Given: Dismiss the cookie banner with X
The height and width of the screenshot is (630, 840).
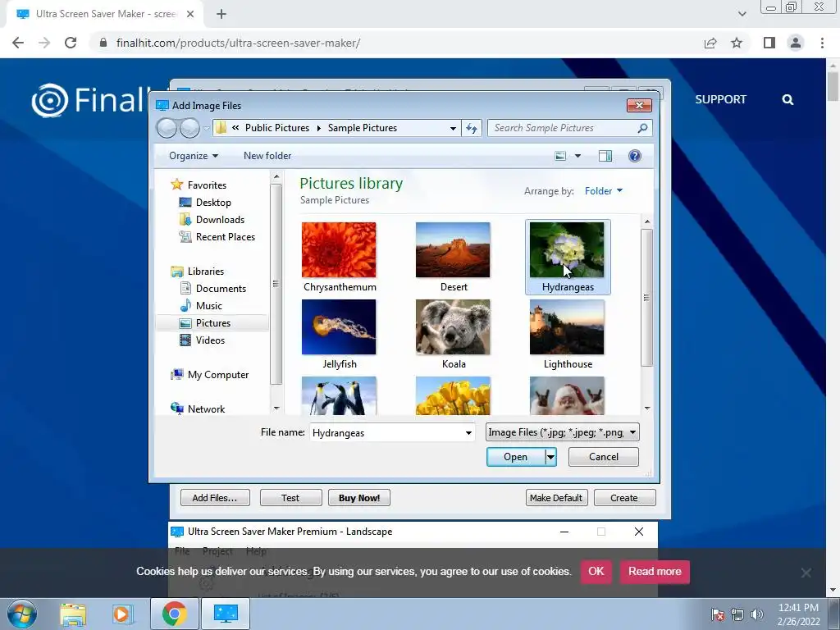Looking at the screenshot, I should [x=806, y=573].
